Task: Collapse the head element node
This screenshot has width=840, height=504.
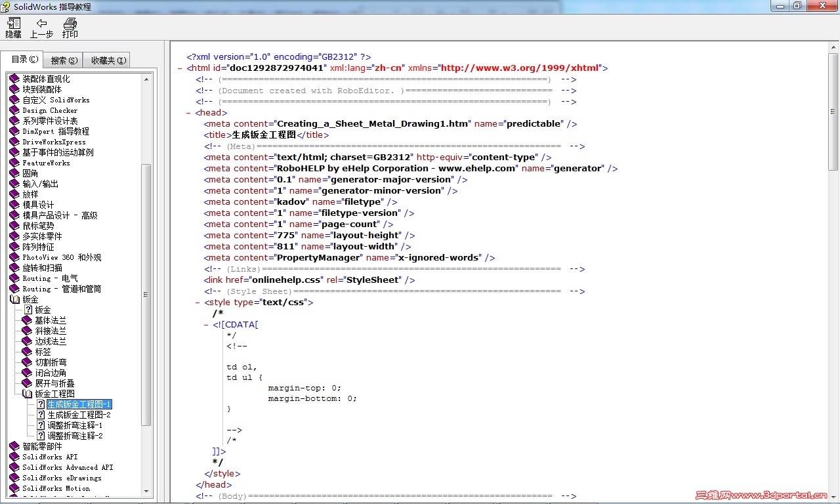Action: pyautogui.click(x=188, y=112)
